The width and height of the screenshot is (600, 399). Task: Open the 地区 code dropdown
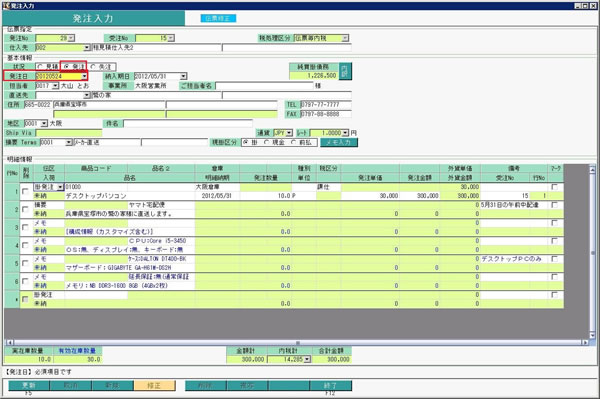coord(44,123)
